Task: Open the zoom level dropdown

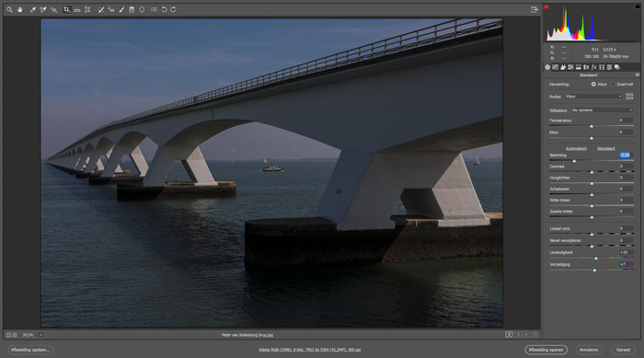Action: (x=40, y=335)
